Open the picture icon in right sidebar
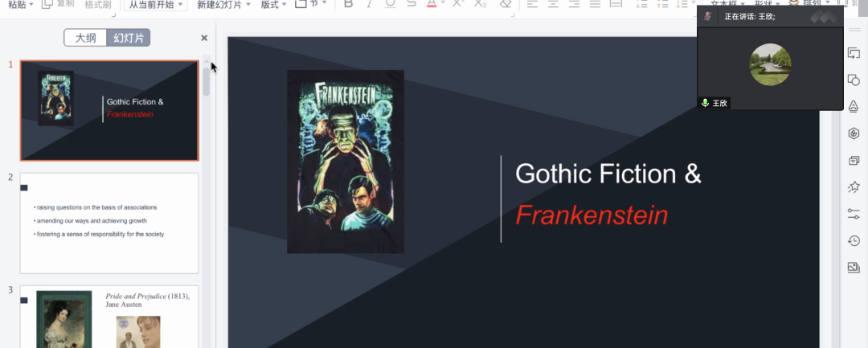This screenshot has height=348, width=868. point(854,268)
